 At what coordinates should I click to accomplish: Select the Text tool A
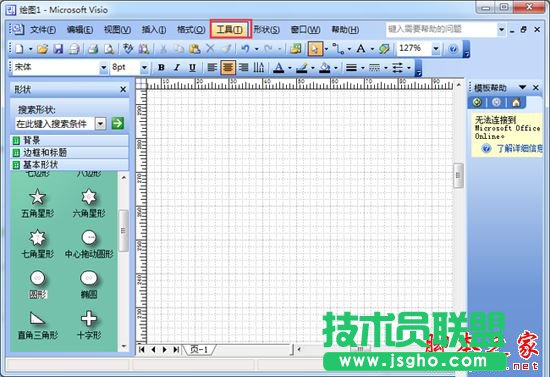click(x=361, y=49)
